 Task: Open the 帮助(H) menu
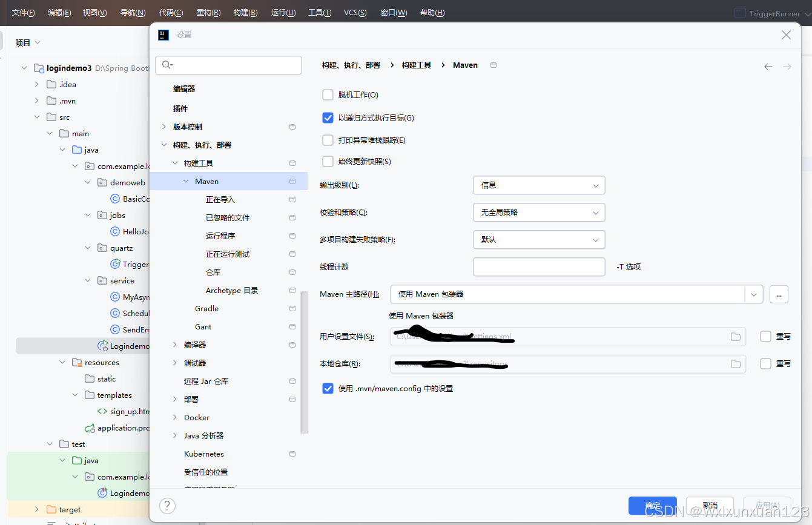[x=432, y=13]
